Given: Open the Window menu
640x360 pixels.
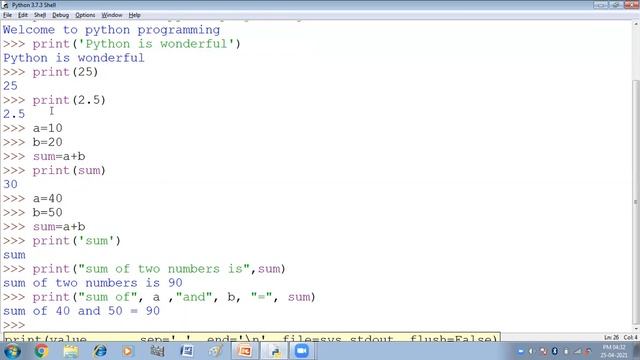Looking at the screenshot, I should tap(112, 15).
